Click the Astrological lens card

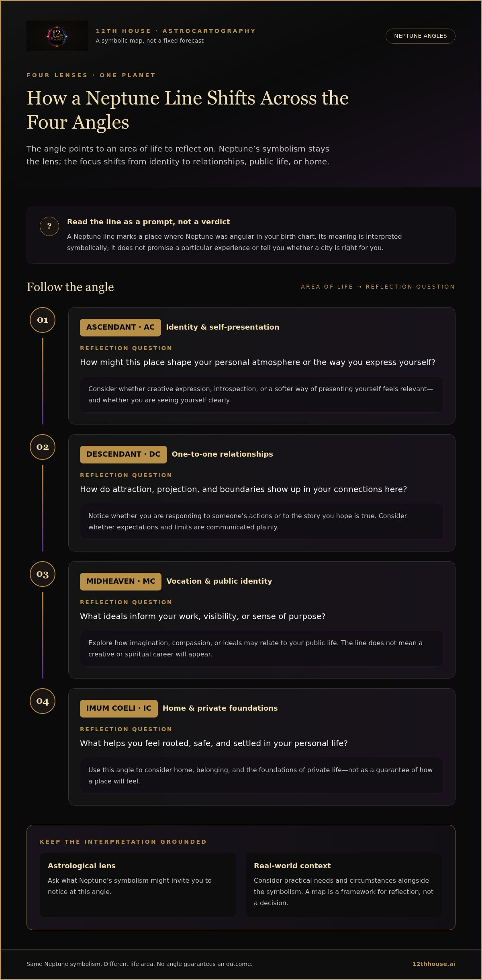click(x=138, y=885)
